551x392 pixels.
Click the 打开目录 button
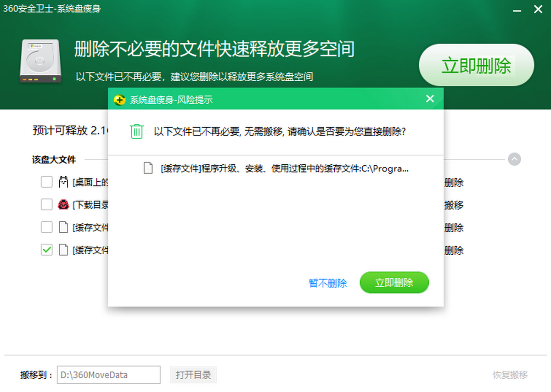point(193,375)
